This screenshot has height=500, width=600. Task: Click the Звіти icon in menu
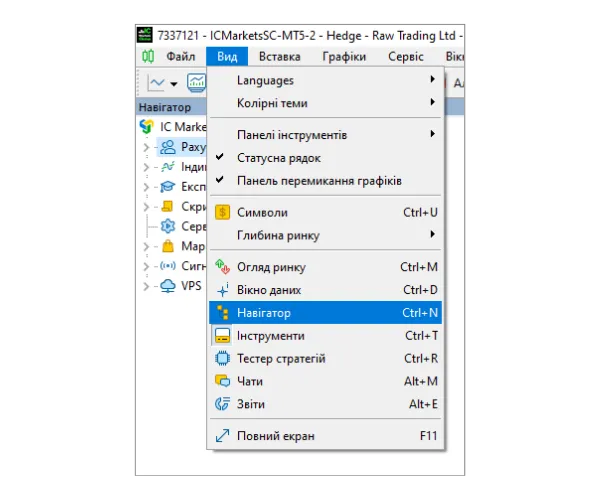[223, 404]
